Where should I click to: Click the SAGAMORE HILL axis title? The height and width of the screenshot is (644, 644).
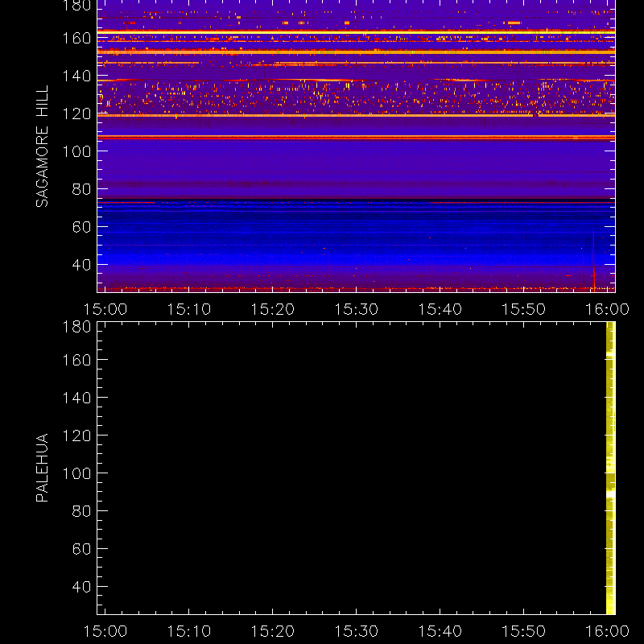[42, 147]
